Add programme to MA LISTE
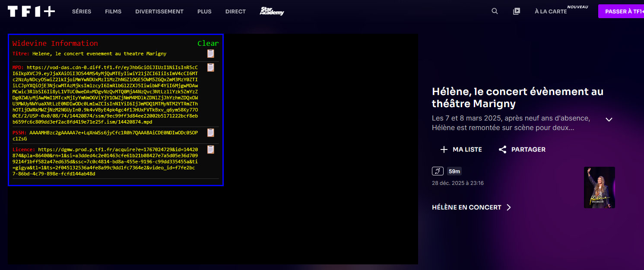Screen dimensions: 644x270 pos(461,149)
